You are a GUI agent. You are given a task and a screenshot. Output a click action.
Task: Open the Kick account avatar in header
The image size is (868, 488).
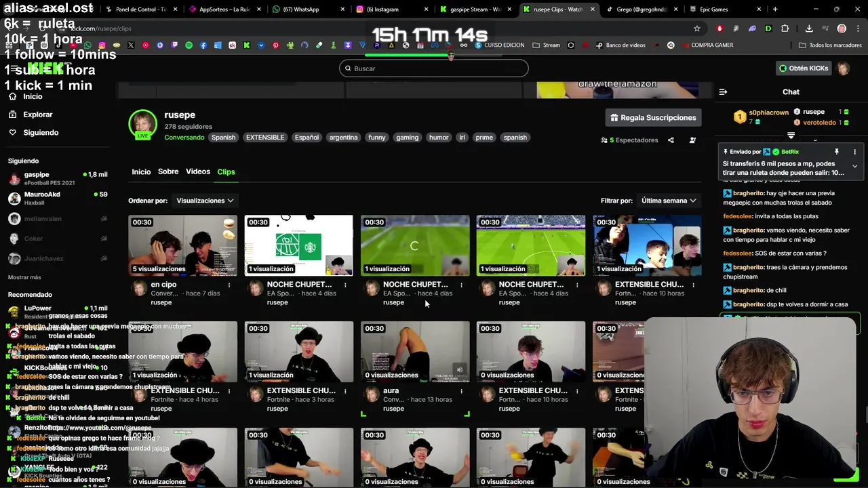[843, 68]
